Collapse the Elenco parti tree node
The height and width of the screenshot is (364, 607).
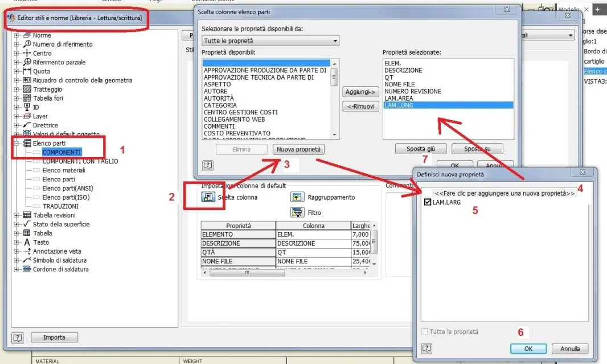[17, 143]
